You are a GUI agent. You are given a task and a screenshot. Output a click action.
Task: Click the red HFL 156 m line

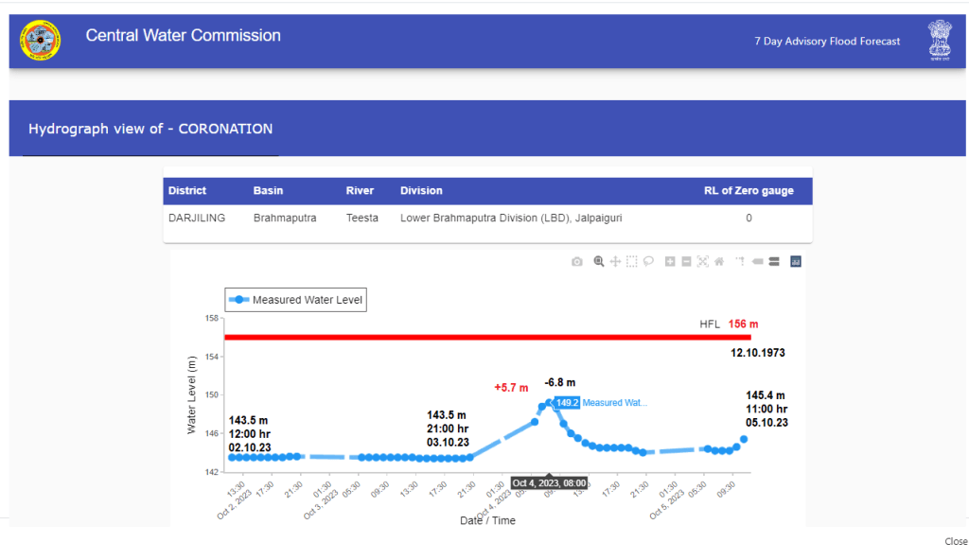[x=473, y=337]
